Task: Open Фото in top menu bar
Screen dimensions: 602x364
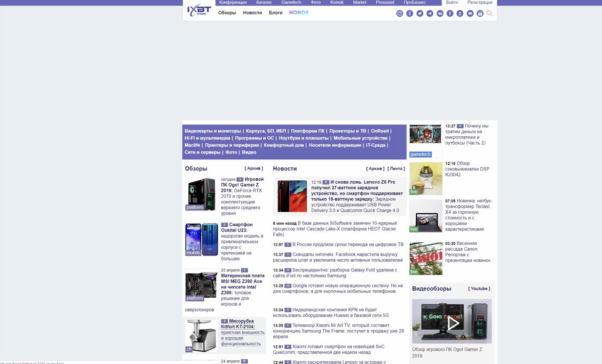Action: (316, 2)
